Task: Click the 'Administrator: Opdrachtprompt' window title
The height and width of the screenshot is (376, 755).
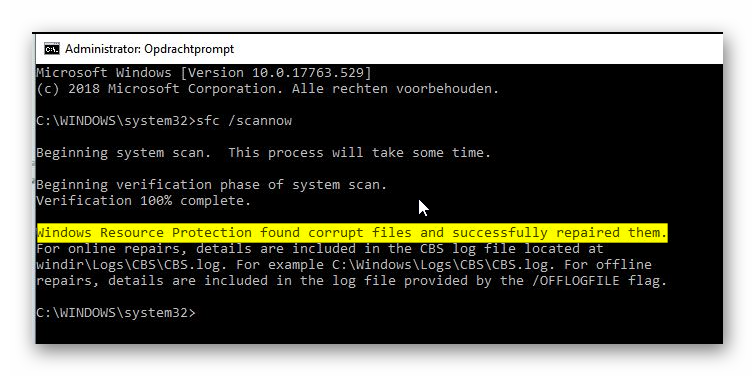Action: 149,49
